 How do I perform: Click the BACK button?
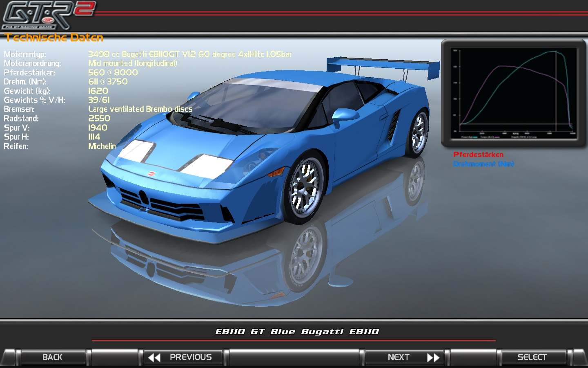pos(53,357)
